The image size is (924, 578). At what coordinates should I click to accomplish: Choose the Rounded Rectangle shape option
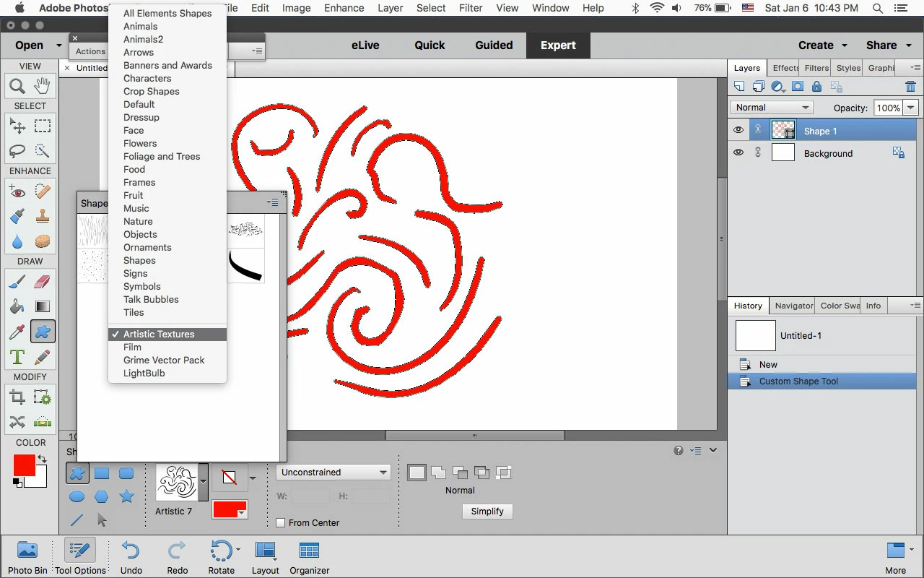pos(126,474)
